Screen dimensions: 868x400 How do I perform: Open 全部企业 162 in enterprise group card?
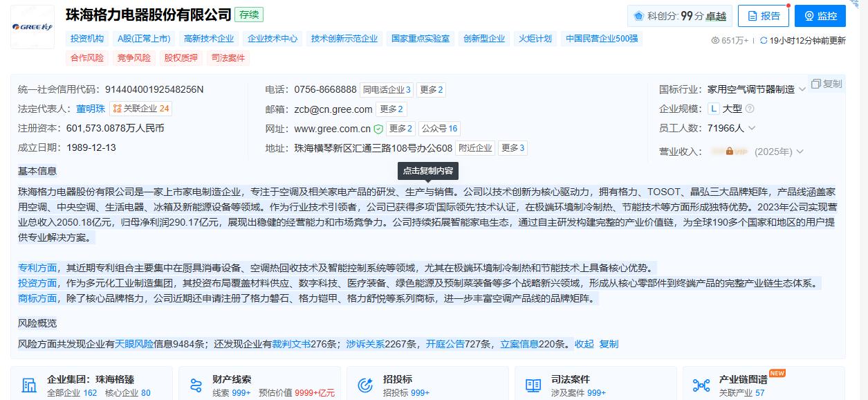point(72,393)
